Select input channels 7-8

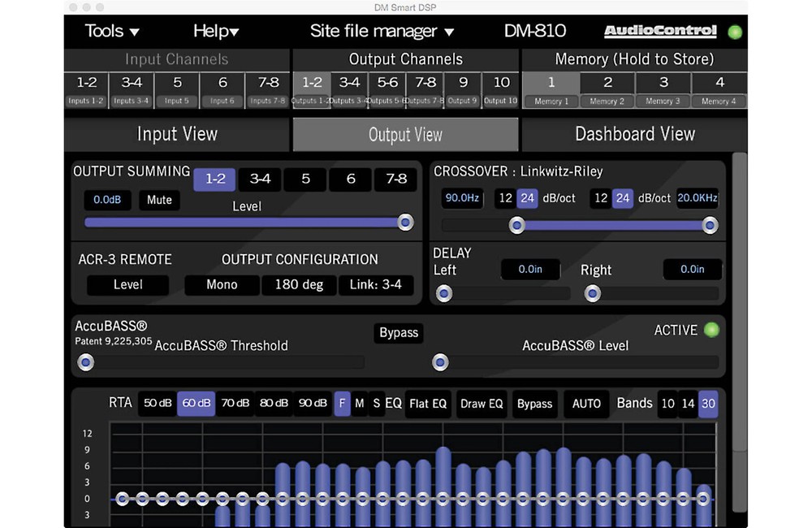268,90
